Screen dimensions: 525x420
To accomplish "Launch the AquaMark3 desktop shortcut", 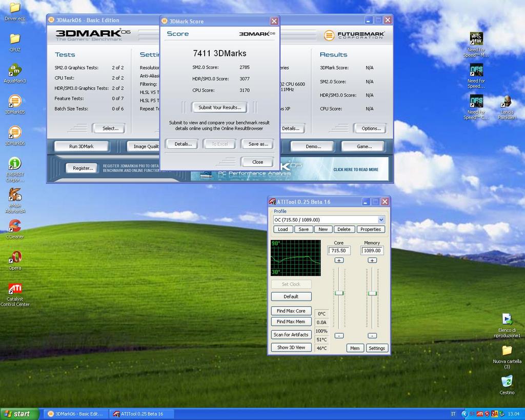I will pos(15,74).
